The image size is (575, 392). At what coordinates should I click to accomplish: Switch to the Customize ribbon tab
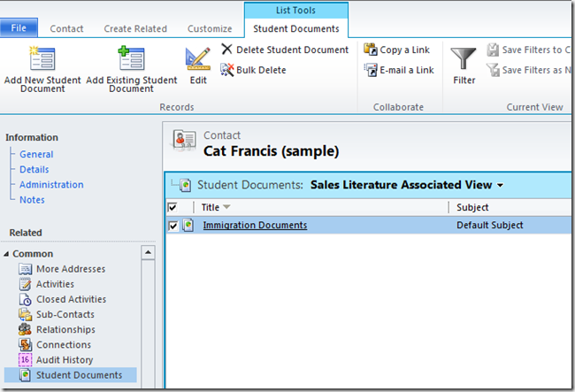[x=210, y=28]
